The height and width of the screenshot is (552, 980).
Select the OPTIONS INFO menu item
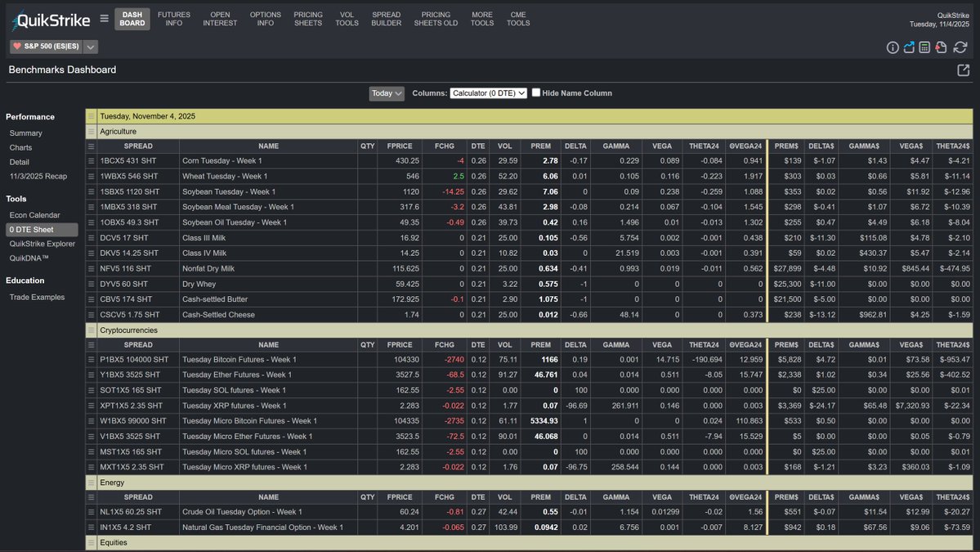pyautogui.click(x=265, y=20)
